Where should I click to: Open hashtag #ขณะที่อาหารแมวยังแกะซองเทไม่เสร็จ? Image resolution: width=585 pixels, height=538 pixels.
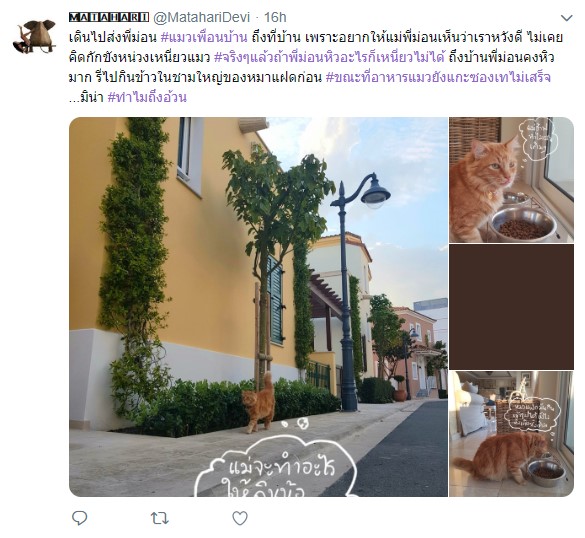point(438,78)
